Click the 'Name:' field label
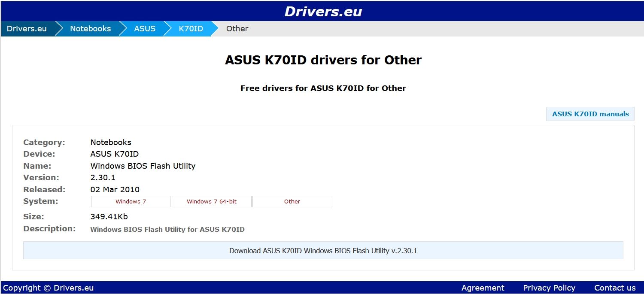This screenshot has width=644, height=294. pos(37,166)
